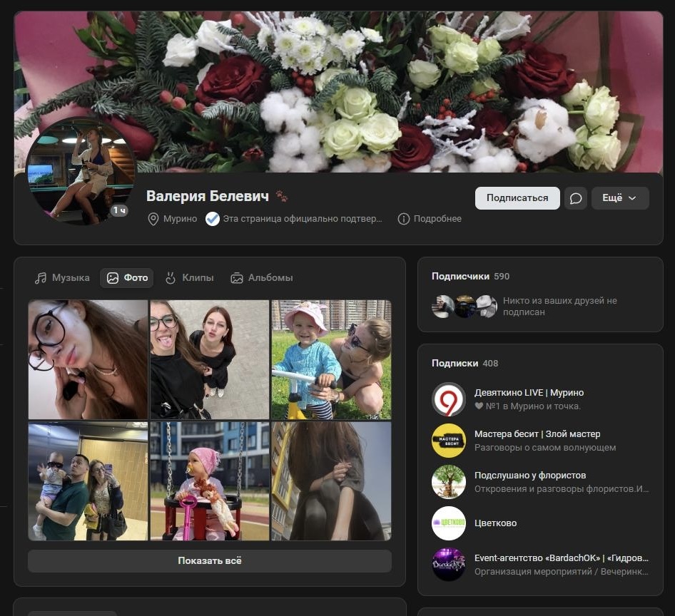The width and height of the screenshot is (675, 616).
Task: Click the Показать всё button
Action: pos(210,561)
